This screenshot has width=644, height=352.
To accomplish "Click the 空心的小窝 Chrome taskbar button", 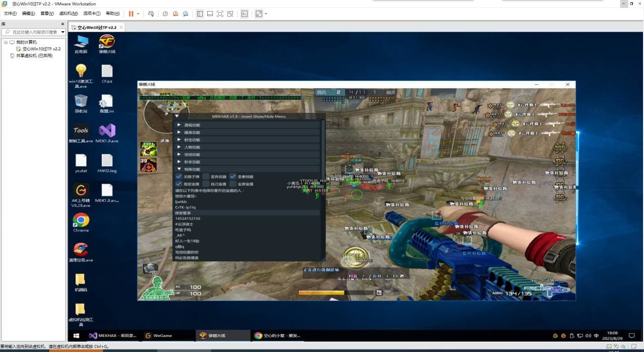I will [278, 335].
